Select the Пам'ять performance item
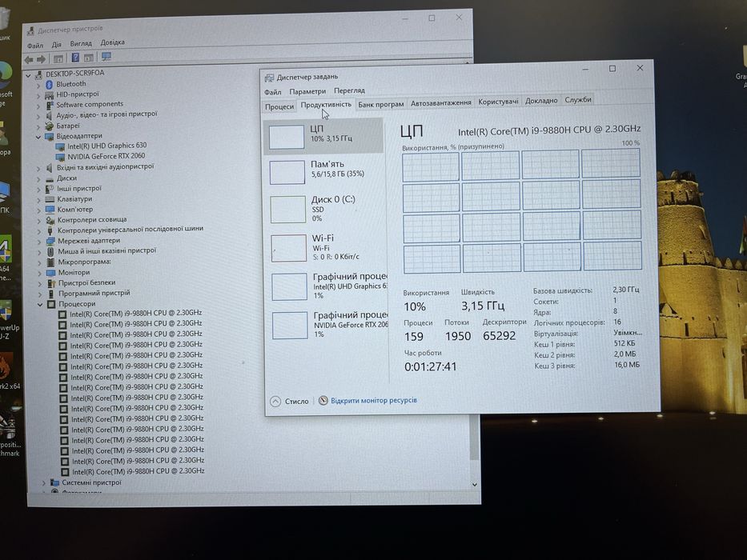Image resolution: width=747 pixels, height=560 pixels. 324,172
